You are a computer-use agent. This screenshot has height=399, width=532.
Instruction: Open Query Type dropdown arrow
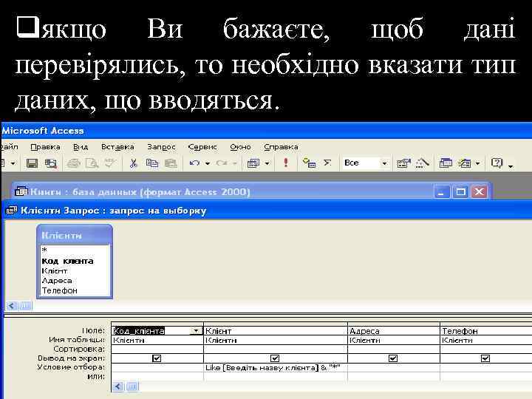point(267,164)
